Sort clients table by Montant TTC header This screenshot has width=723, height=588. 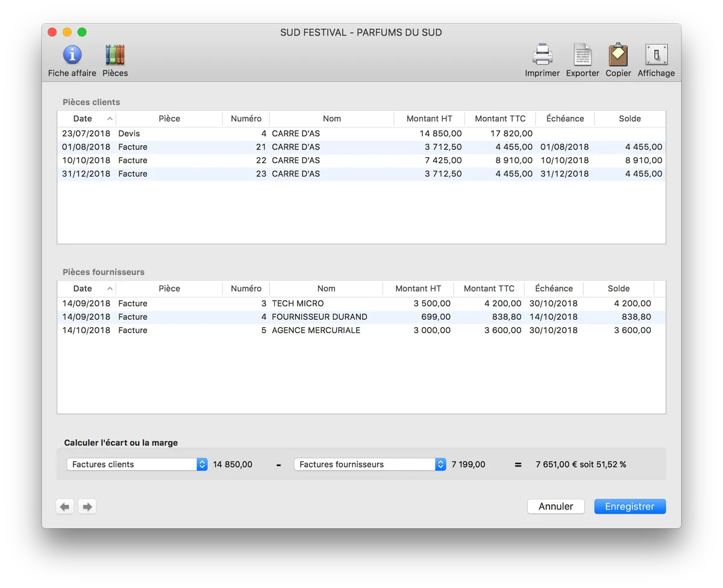(500, 119)
